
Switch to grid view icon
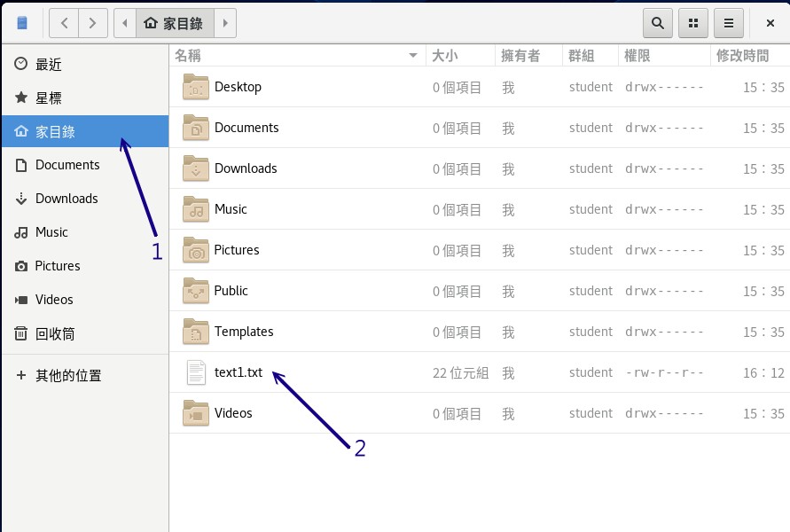693,23
